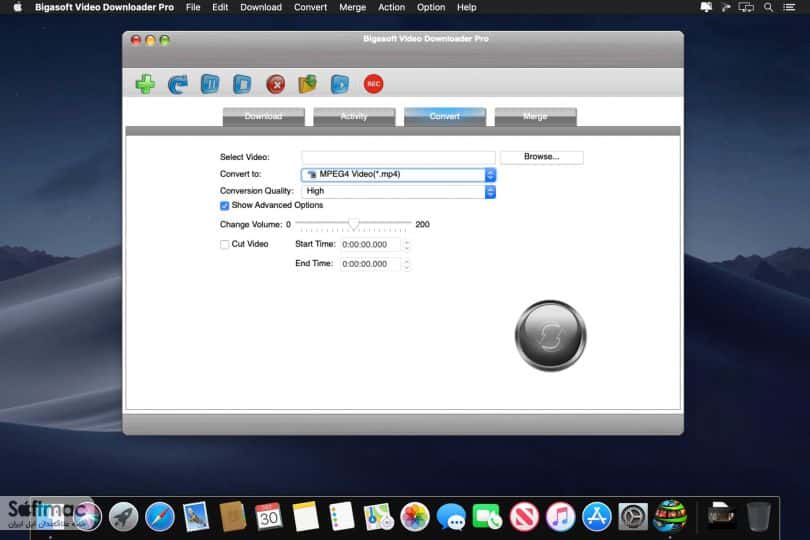
Task: Select the Convert tab
Action: point(445,116)
